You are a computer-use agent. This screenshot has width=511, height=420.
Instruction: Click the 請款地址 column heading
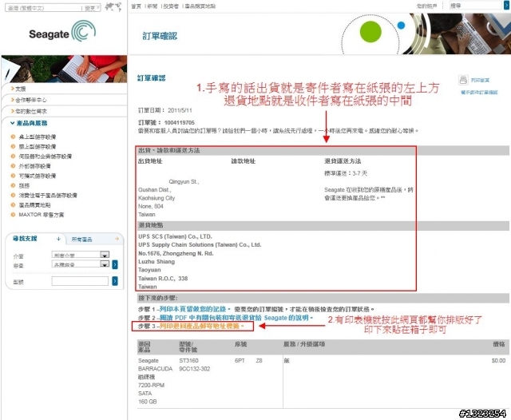tap(243, 161)
